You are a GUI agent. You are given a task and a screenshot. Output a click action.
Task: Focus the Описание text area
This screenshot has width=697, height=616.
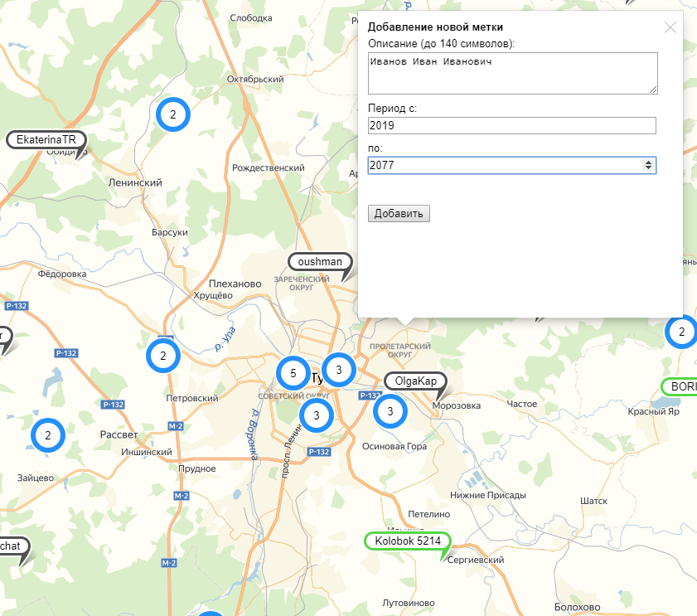(512, 73)
